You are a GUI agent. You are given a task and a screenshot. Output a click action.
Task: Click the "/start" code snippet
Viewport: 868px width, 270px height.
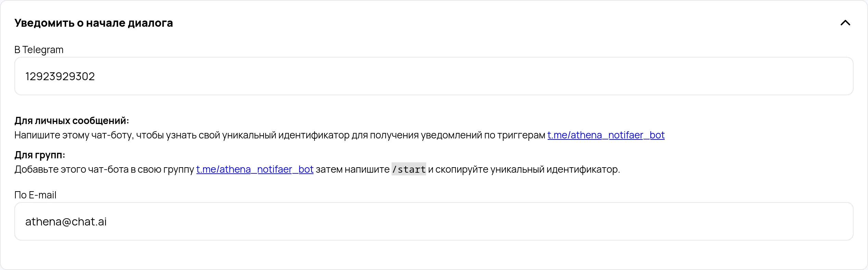tap(409, 169)
